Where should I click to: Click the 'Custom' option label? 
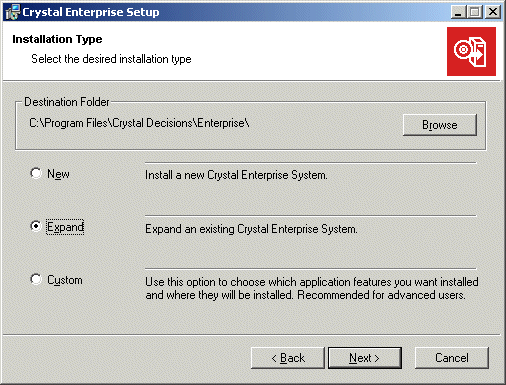[x=65, y=280]
